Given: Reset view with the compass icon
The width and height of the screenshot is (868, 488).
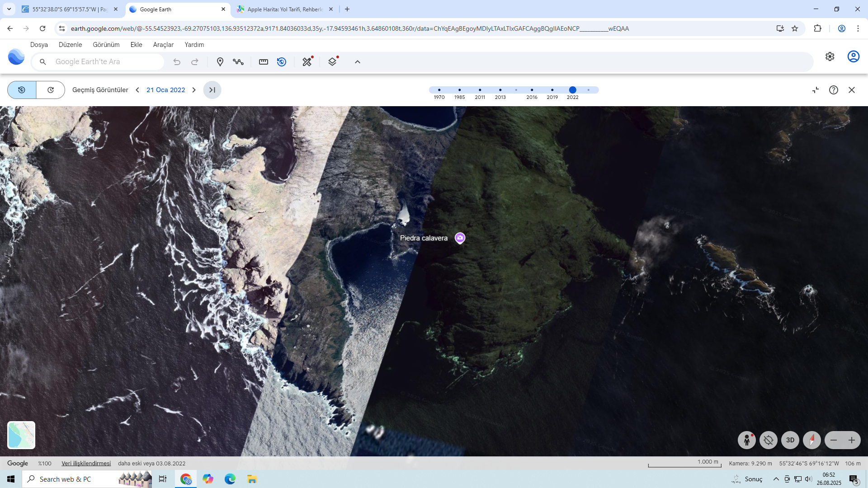Looking at the screenshot, I should tap(811, 440).
